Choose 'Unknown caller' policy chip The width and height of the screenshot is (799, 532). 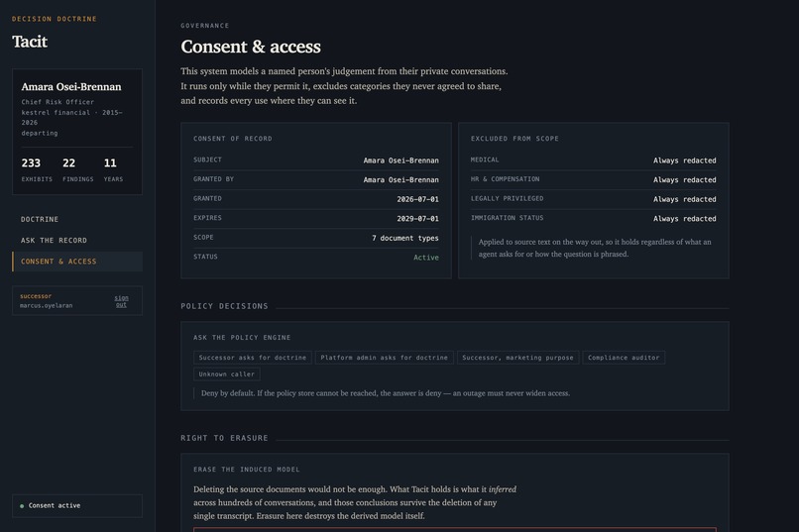227,374
